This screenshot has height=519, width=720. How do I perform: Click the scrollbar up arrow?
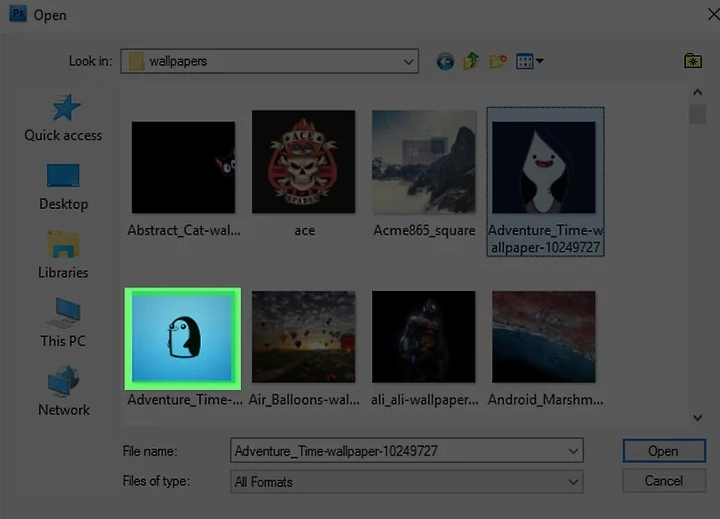click(698, 92)
